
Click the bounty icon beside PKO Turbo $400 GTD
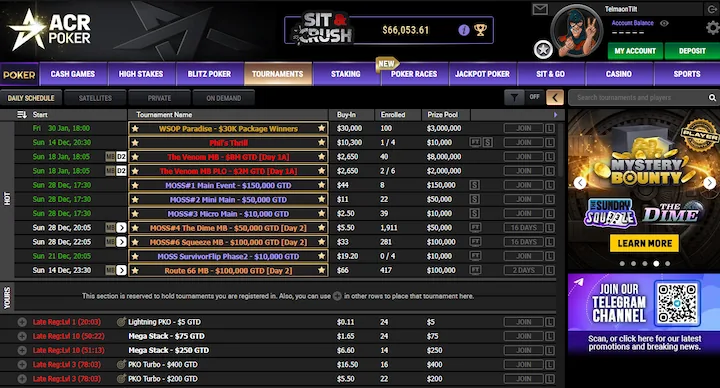[x=121, y=365]
